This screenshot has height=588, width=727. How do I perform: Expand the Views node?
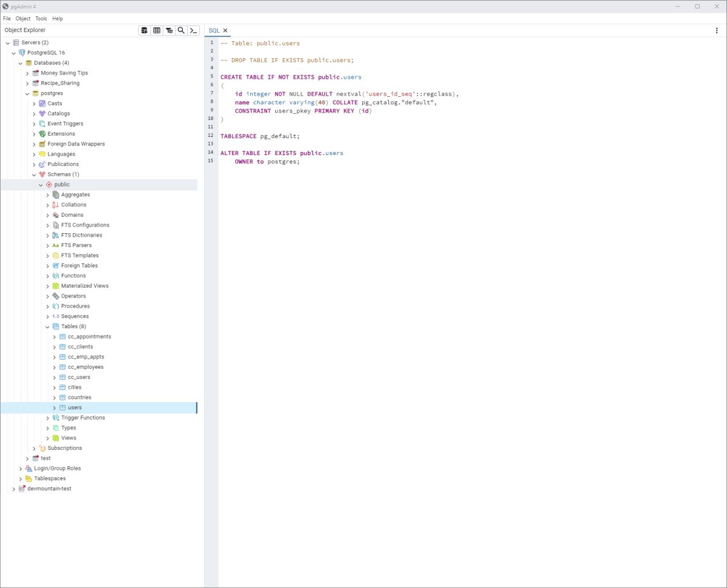[47, 438]
